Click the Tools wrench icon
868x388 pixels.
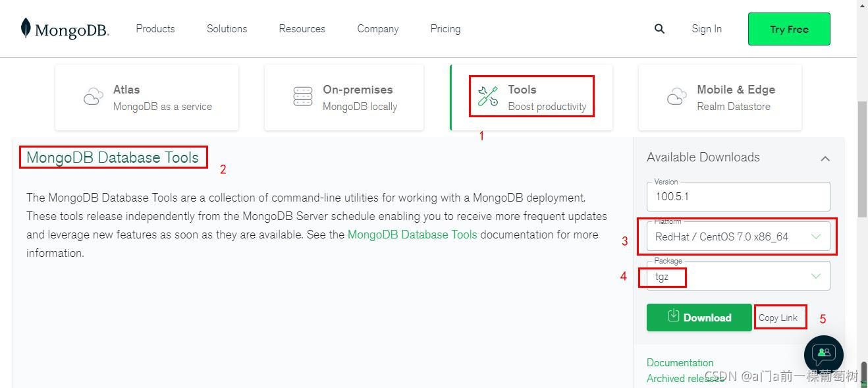tap(488, 96)
